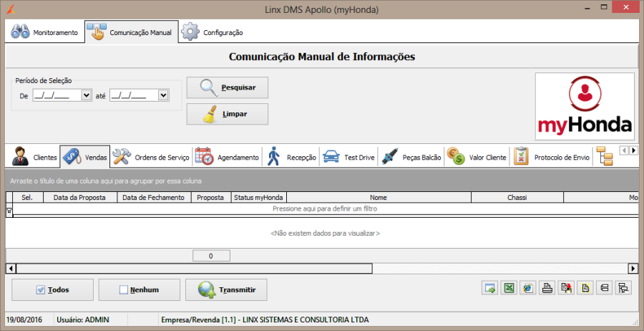Open the 'De' date dropdown arrow
644x331 pixels.
[87, 95]
